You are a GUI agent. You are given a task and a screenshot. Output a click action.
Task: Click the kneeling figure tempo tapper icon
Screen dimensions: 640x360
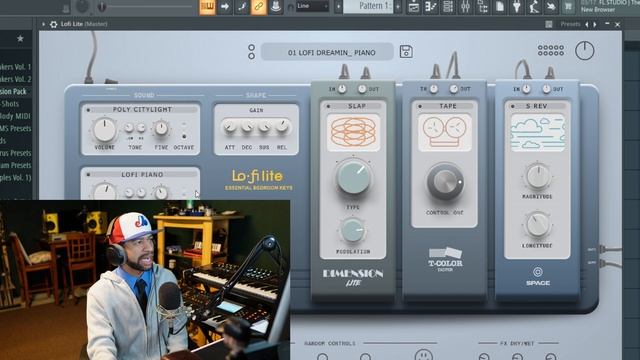pos(534,7)
